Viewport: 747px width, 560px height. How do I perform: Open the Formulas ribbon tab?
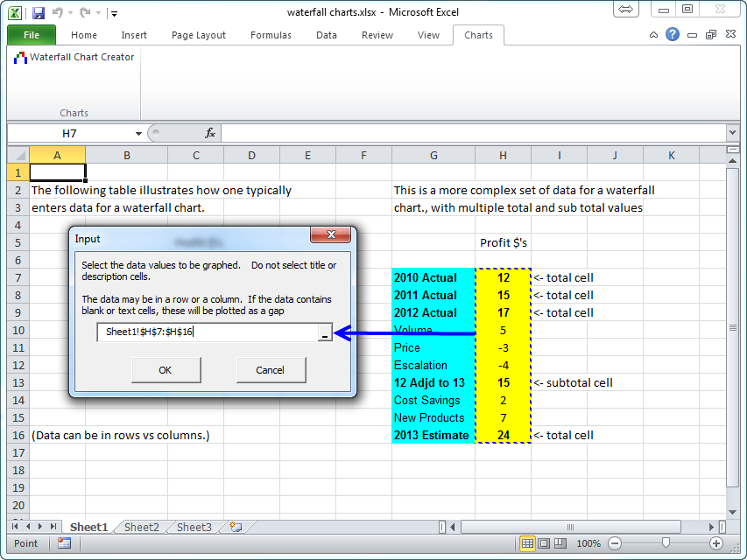pyautogui.click(x=271, y=35)
